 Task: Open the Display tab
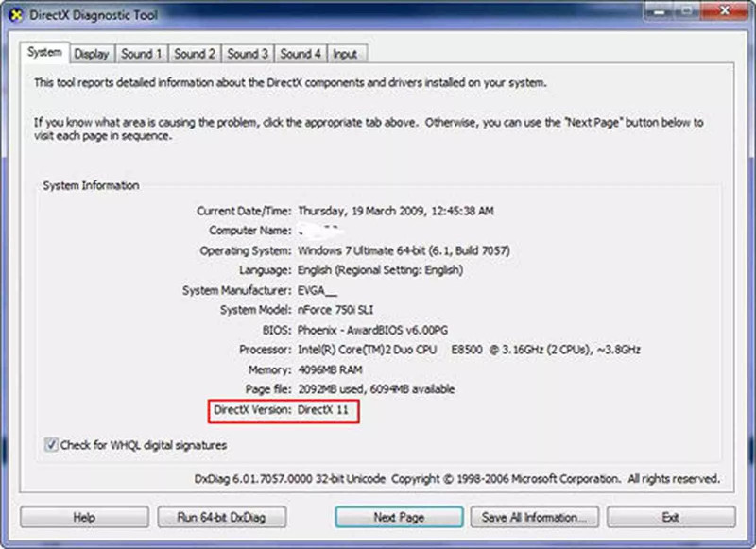click(92, 55)
